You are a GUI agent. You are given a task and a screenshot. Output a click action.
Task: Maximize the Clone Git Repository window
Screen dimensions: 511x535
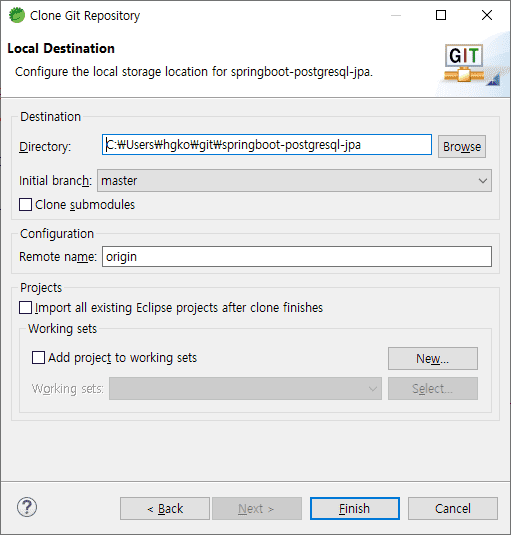(x=441, y=15)
